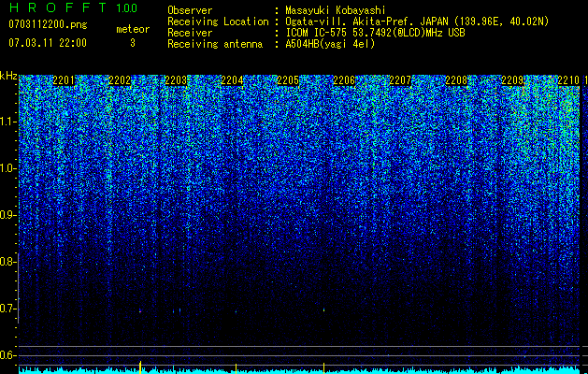Select the 2205 time marker label

288,80
